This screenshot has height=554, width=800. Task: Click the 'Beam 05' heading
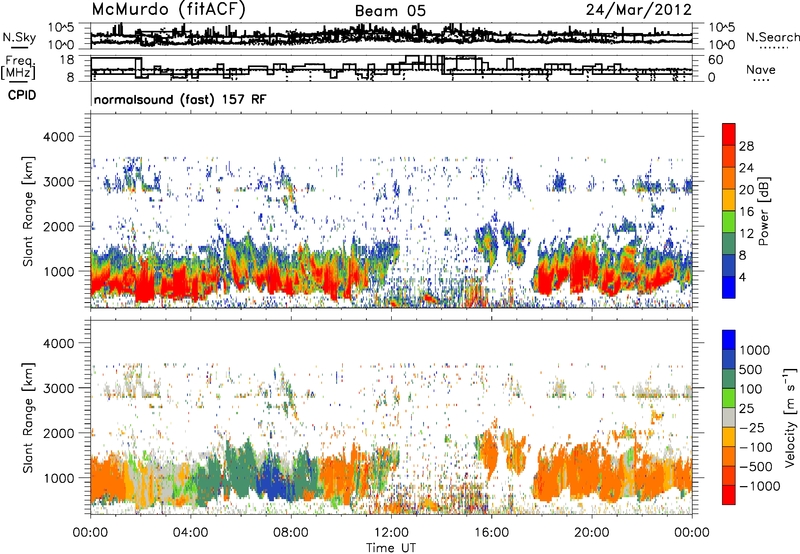pos(390,11)
